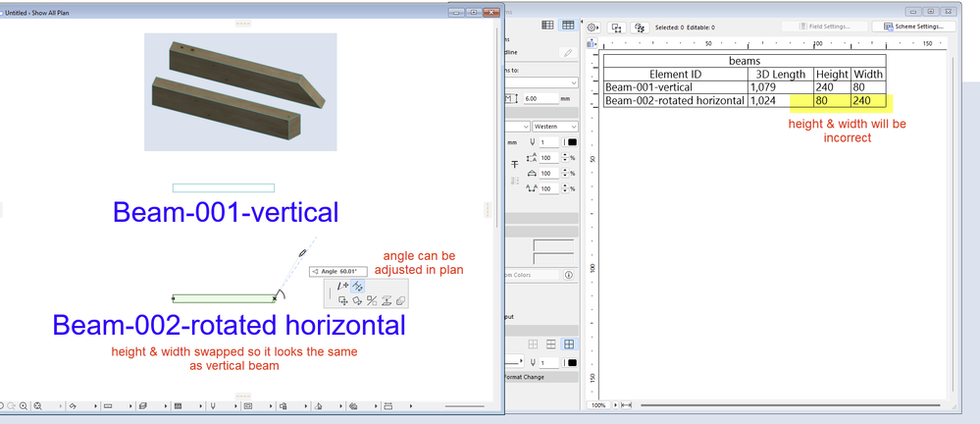Click the Multiply icon in pet palette
Viewport: 980px width, 424px height.
[400, 300]
